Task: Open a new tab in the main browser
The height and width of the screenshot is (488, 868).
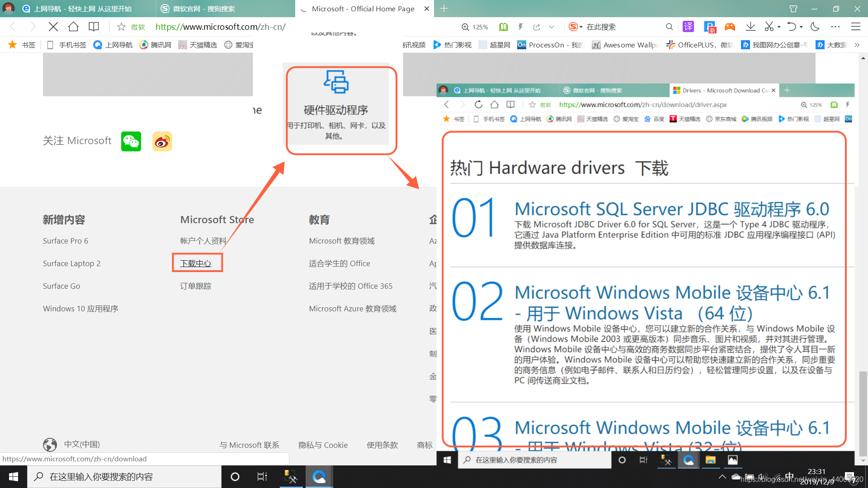Action: pos(444,9)
